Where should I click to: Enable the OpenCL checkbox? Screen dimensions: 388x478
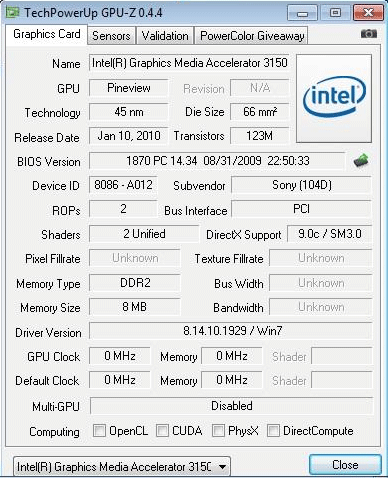click(x=99, y=430)
